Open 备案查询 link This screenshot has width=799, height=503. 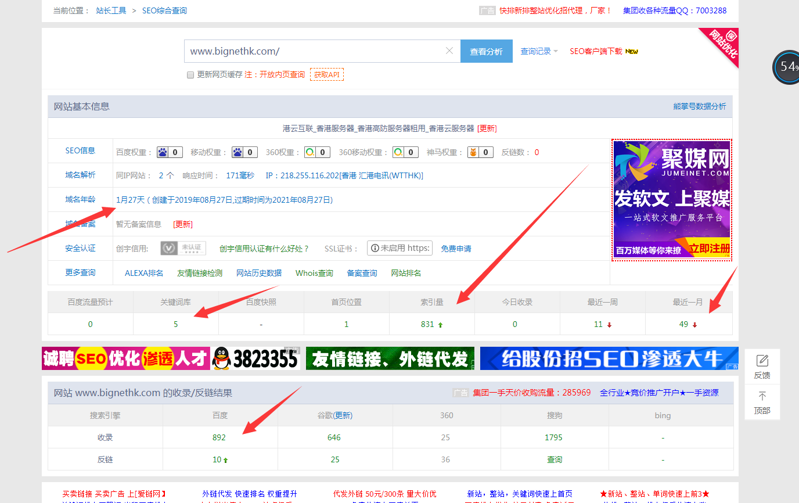tap(362, 273)
